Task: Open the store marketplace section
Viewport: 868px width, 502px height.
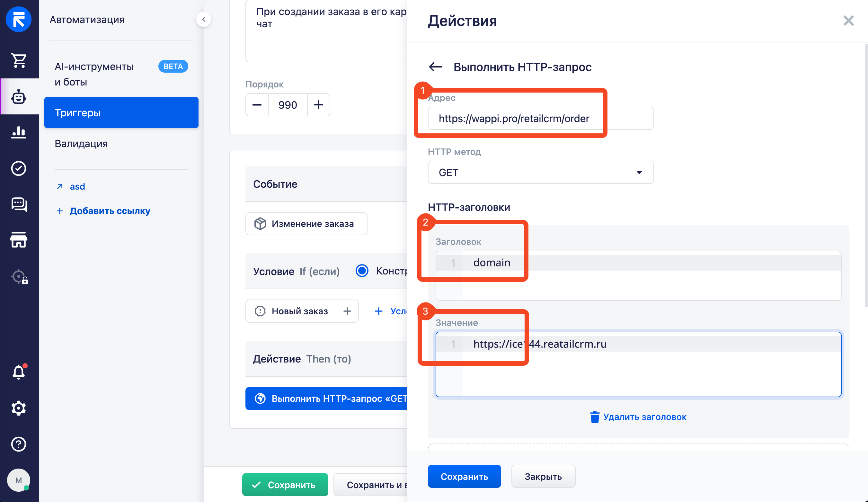Action: tap(19, 240)
